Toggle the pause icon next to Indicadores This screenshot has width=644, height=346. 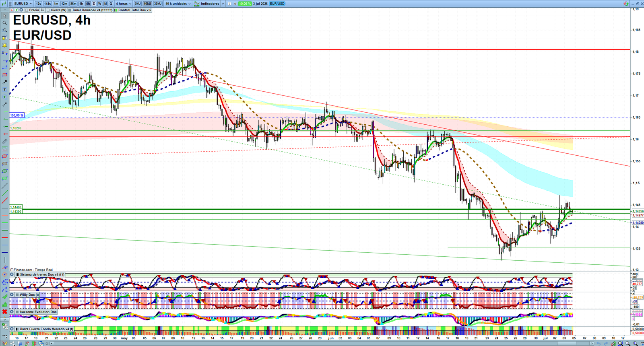(x=229, y=4)
